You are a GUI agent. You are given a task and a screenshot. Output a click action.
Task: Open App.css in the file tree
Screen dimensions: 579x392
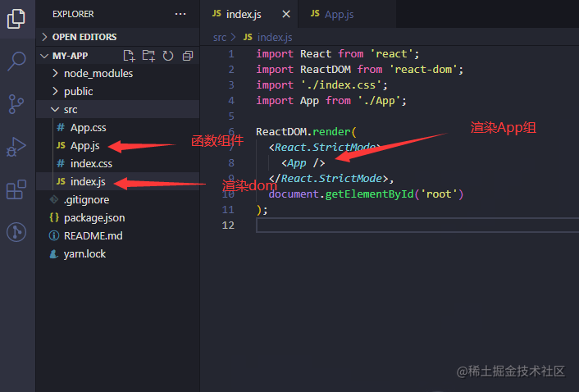click(117, 127)
